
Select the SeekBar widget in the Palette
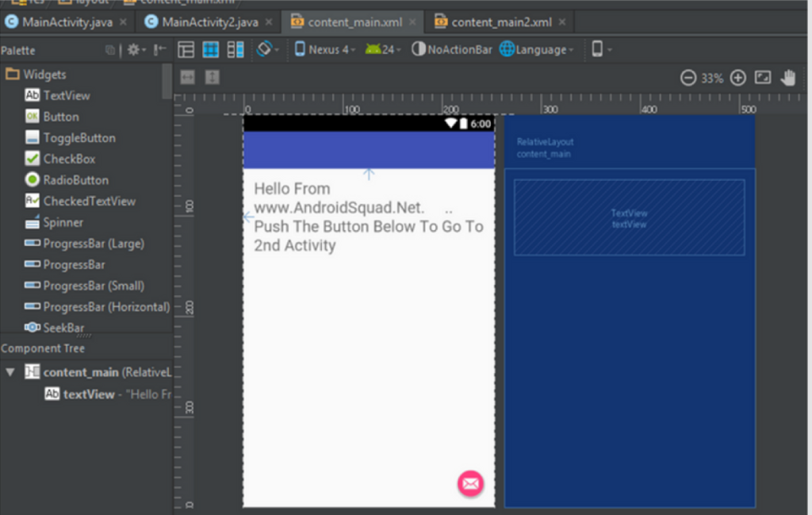pos(63,328)
